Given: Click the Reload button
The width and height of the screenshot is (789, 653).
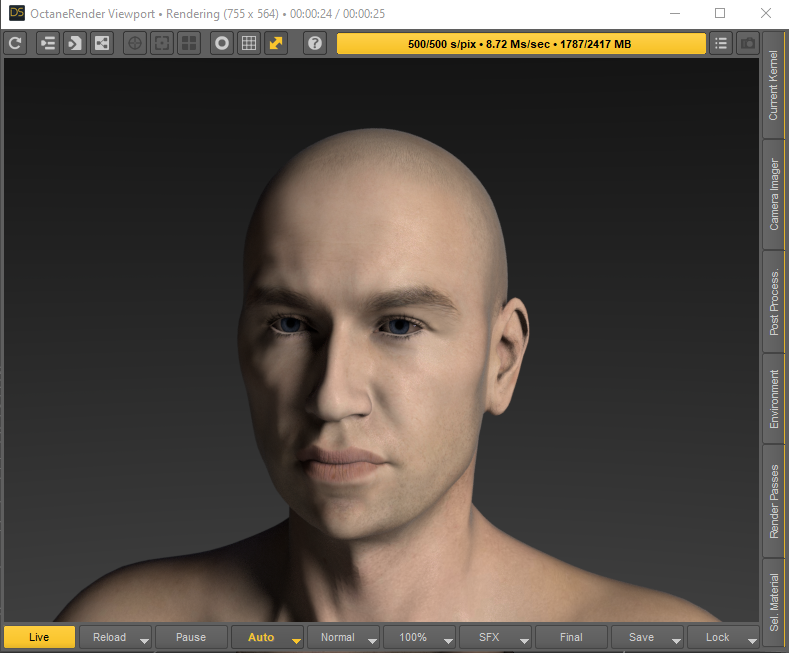Looking at the screenshot, I should tap(109, 637).
